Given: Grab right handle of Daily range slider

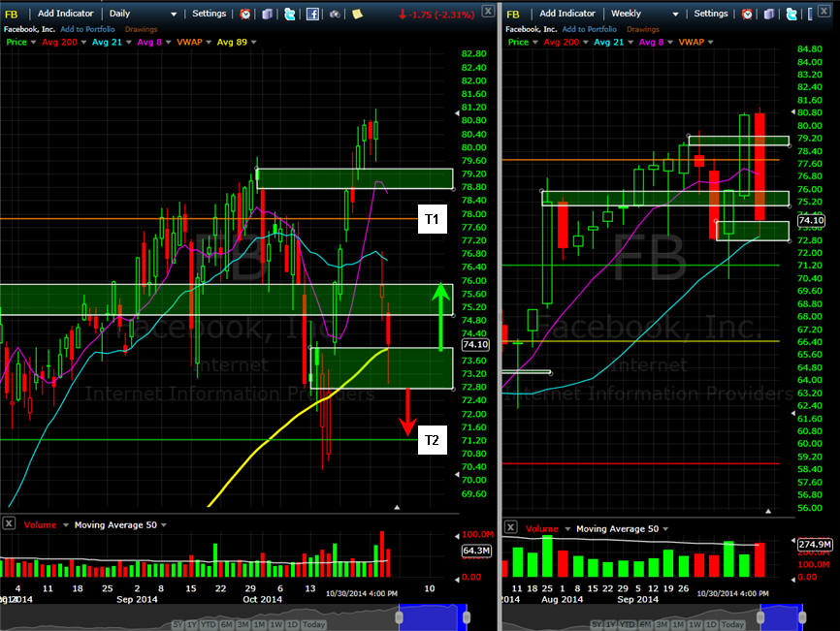Looking at the screenshot, I should (467, 617).
